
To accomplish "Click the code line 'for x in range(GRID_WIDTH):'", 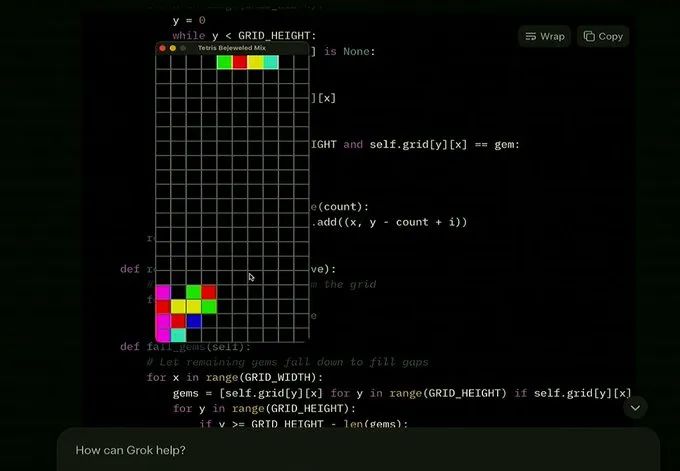I will 235,377.
